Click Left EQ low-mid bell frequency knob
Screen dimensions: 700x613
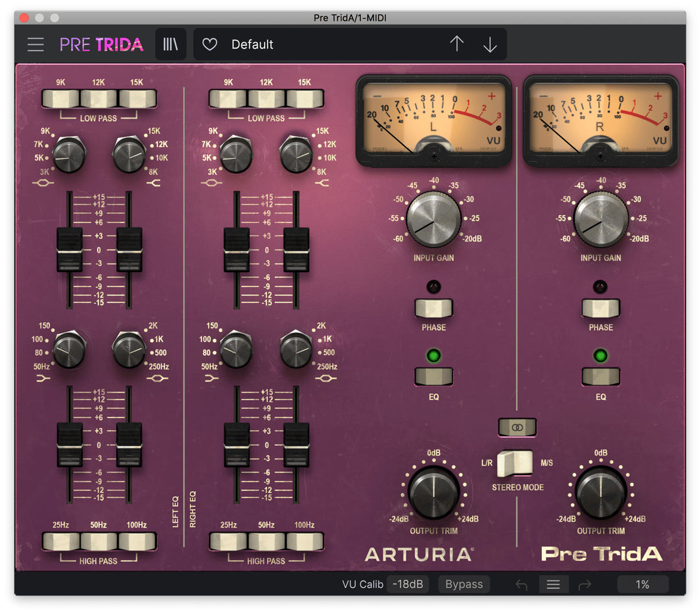[x=129, y=349]
